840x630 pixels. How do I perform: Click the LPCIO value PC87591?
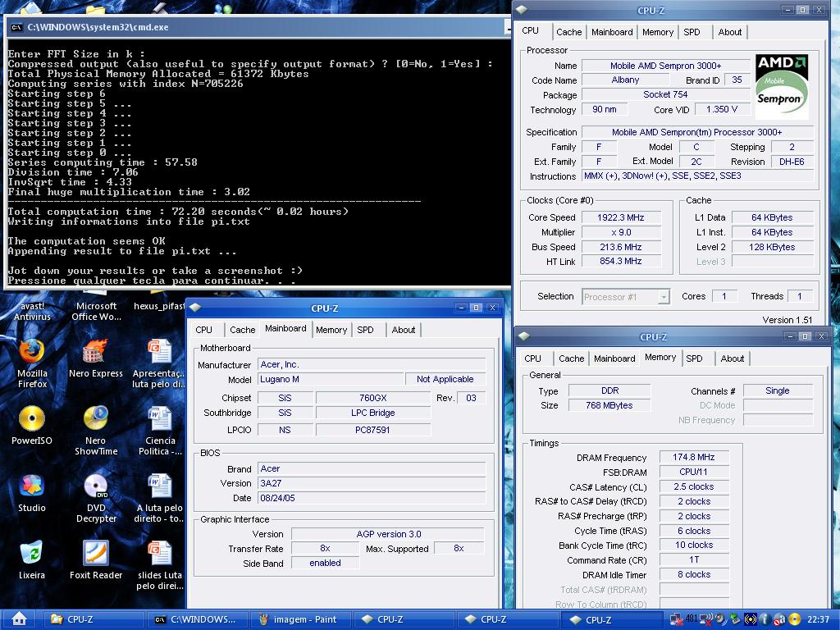click(373, 430)
